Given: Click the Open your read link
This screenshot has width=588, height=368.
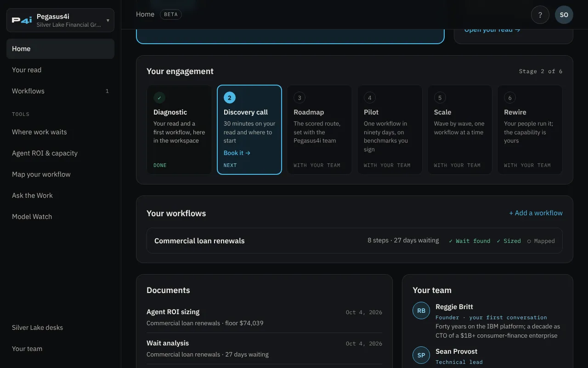Looking at the screenshot, I should [x=492, y=30].
